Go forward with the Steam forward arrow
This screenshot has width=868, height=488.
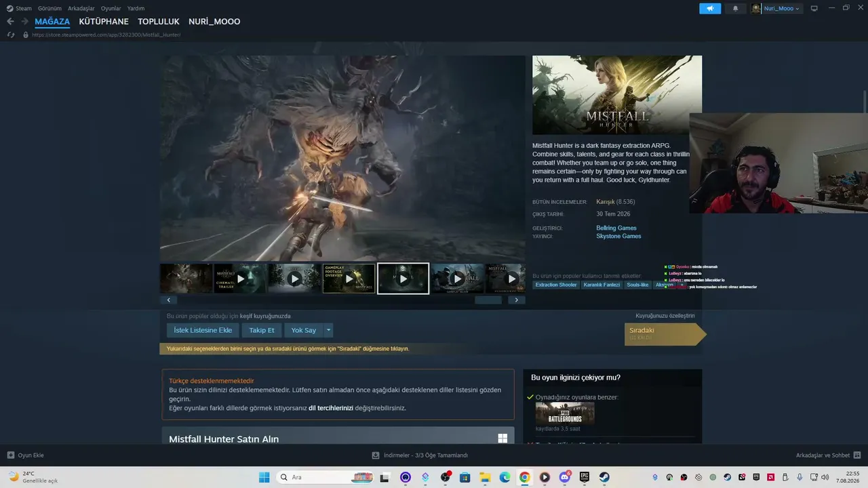[24, 22]
